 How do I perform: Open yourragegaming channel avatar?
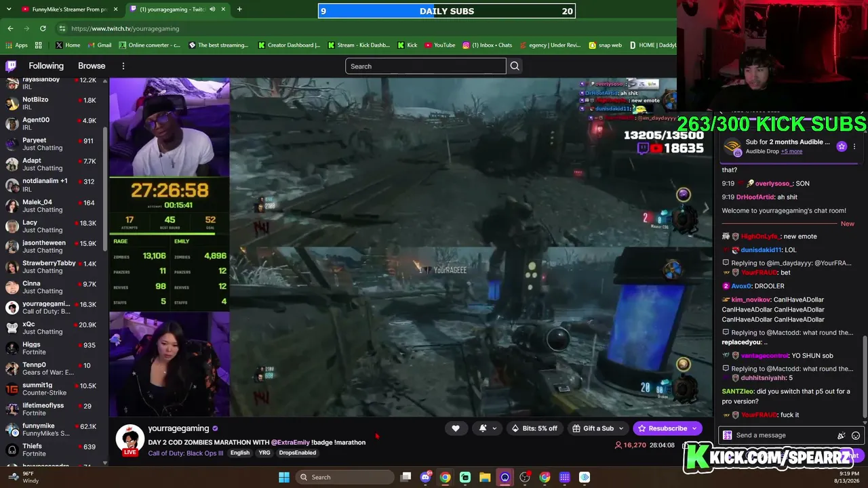pos(130,439)
